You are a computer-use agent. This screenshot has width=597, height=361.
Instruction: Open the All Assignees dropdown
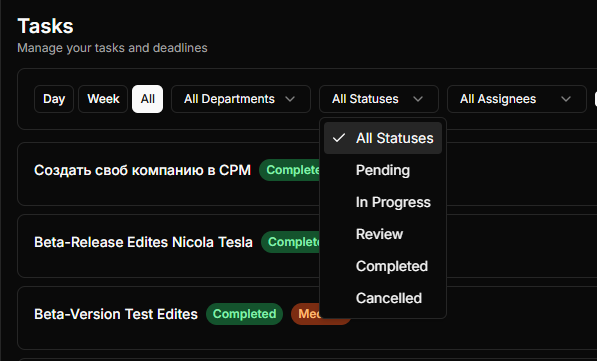(517, 99)
